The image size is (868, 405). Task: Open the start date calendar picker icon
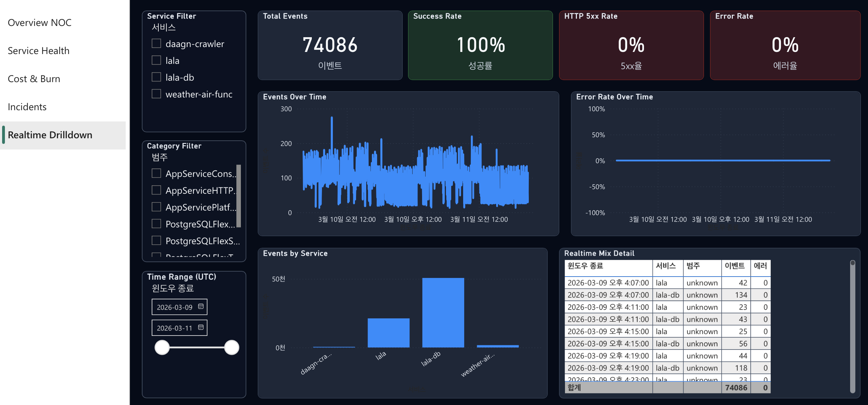tap(201, 306)
